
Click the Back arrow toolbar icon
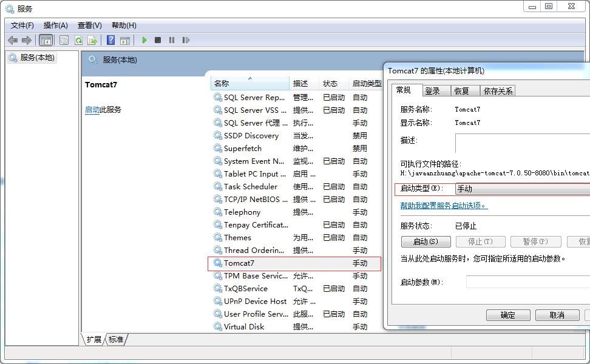point(13,40)
